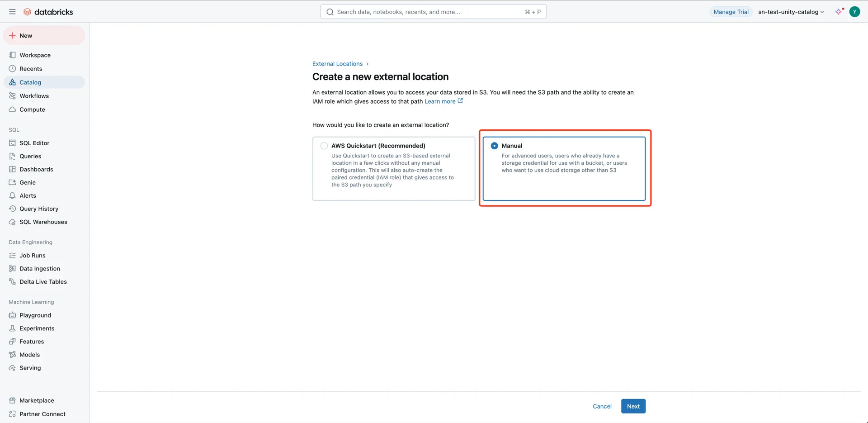Click the New button
Image resolution: width=868 pixels, height=423 pixels.
click(44, 36)
